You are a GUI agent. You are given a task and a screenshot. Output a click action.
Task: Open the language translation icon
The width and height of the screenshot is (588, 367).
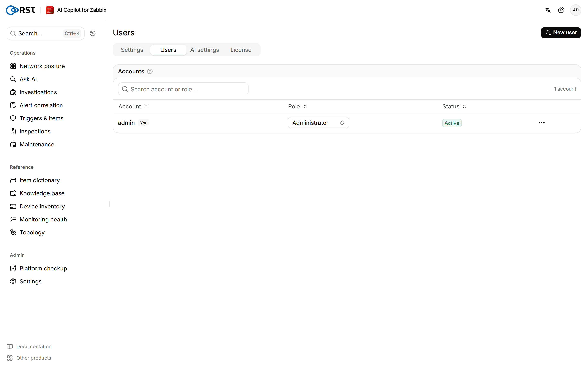[x=548, y=10]
